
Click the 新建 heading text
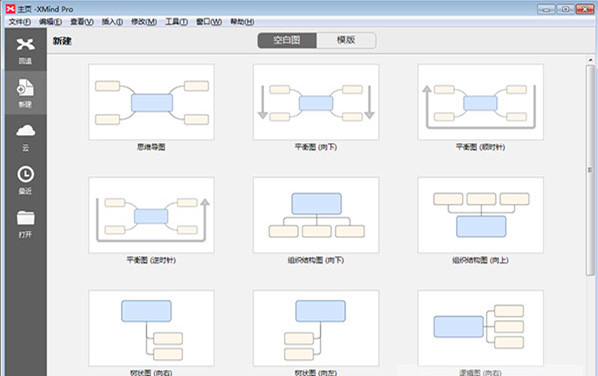pos(62,41)
